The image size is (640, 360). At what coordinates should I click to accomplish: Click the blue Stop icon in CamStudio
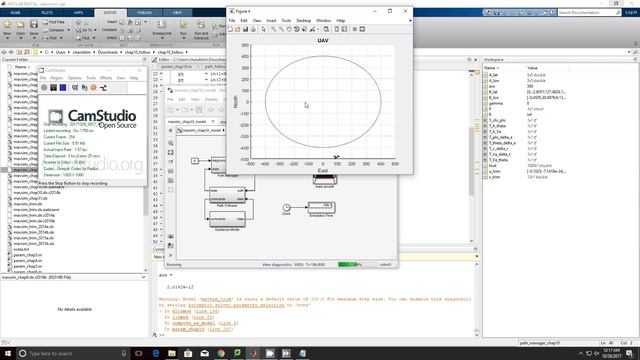63,87
